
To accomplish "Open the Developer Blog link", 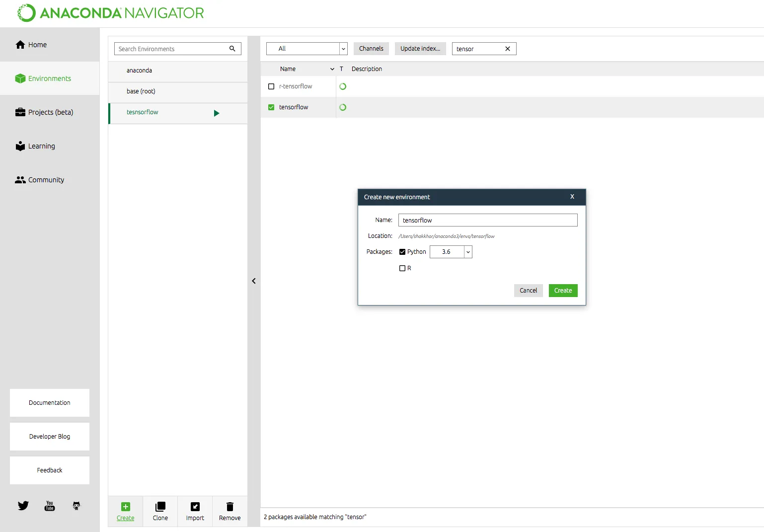I will (50, 437).
